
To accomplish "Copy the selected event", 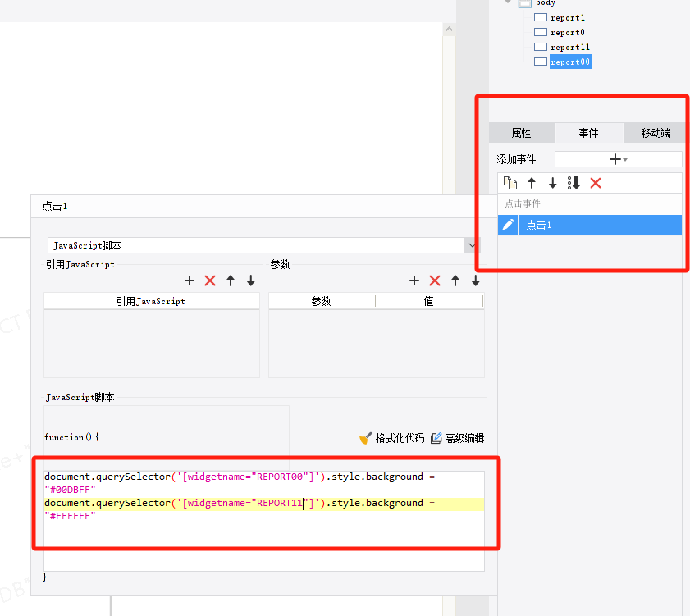I will click(x=510, y=183).
